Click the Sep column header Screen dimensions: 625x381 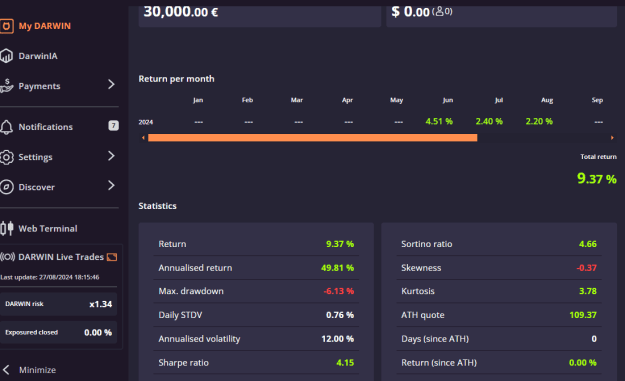click(x=597, y=100)
